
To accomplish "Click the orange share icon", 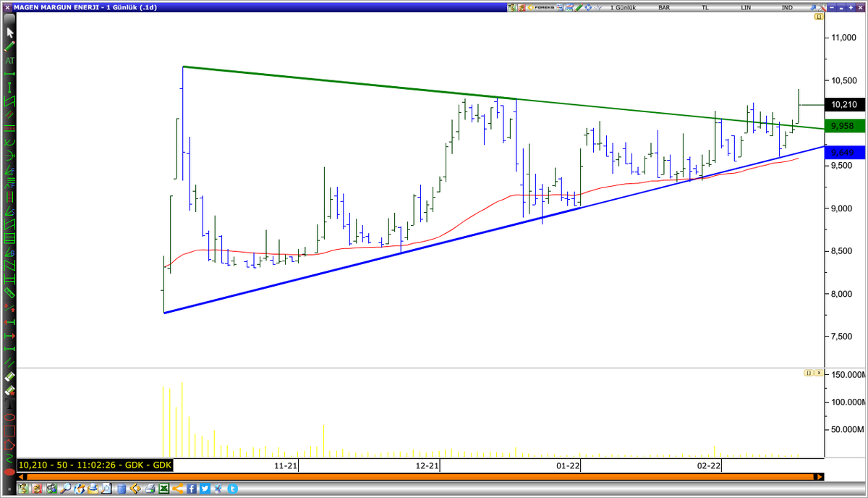I will coord(178,489).
